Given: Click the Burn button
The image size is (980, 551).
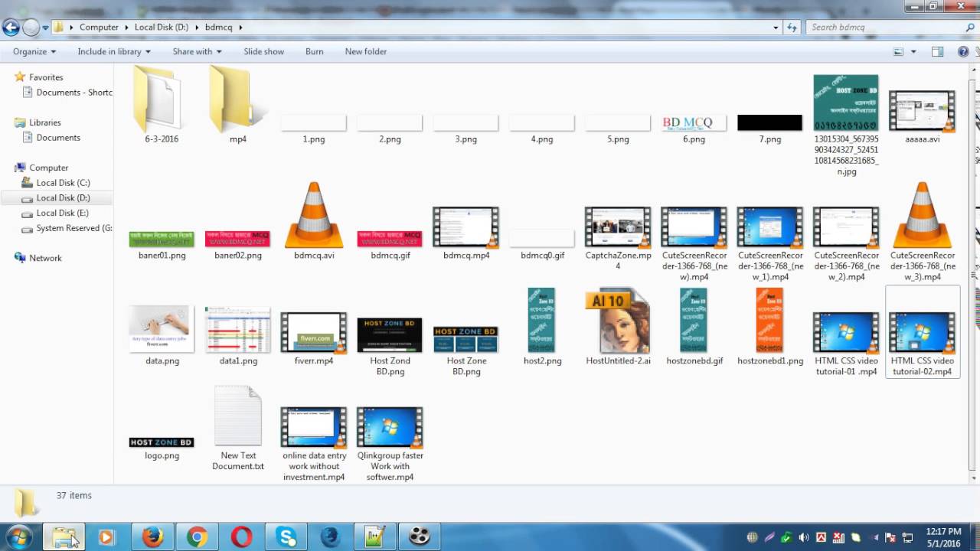Looking at the screenshot, I should tap(315, 51).
